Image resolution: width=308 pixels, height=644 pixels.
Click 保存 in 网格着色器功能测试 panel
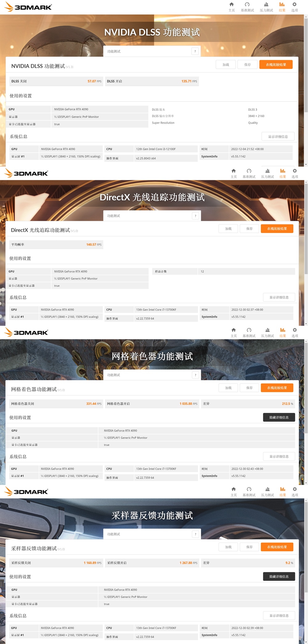pyautogui.click(x=249, y=388)
